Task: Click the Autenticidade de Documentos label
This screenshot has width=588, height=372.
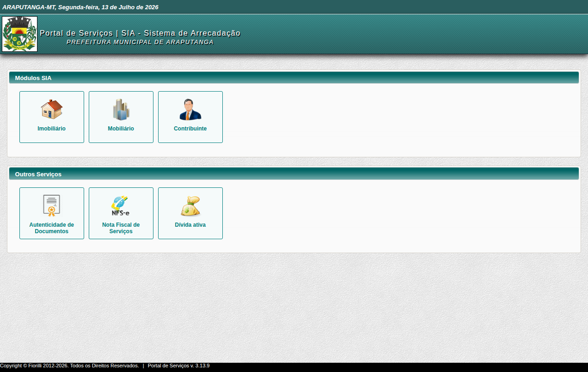Action: (52, 228)
